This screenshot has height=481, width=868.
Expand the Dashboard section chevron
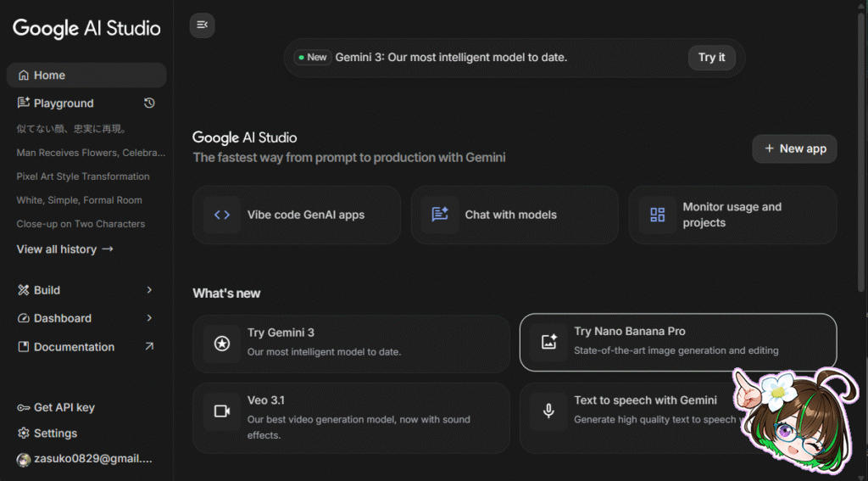[x=149, y=318]
